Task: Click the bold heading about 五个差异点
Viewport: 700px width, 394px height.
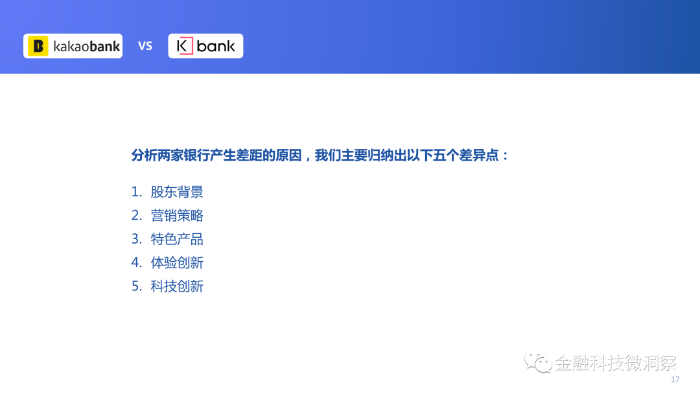Action: pos(320,156)
